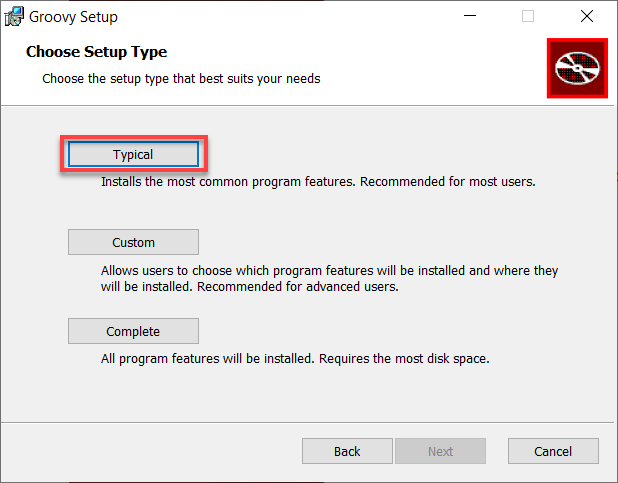Click the 'Groovy Setup' window title
The image size is (618, 483).
click(x=73, y=17)
